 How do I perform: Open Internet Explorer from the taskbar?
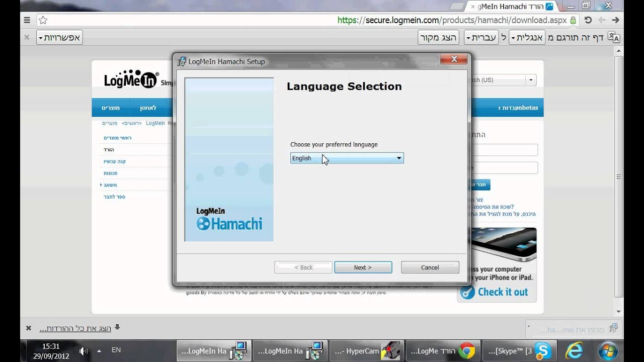pos(574,350)
